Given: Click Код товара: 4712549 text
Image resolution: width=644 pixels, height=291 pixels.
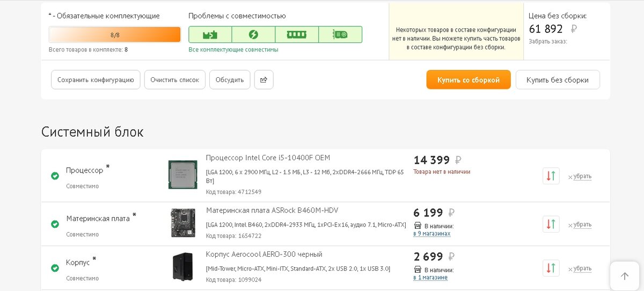Looking at the screenshot, I should 234,192.
